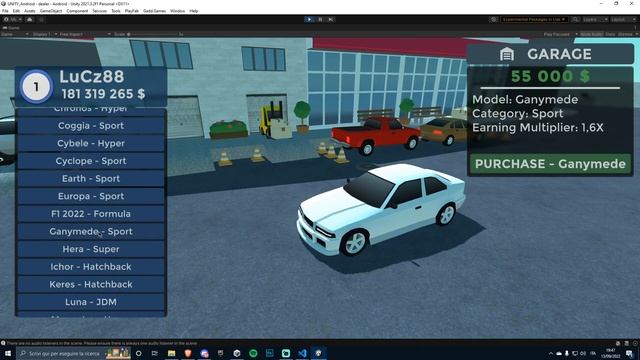
Task: Click the Step frame button in toolbar
Action: coord(331,19)
